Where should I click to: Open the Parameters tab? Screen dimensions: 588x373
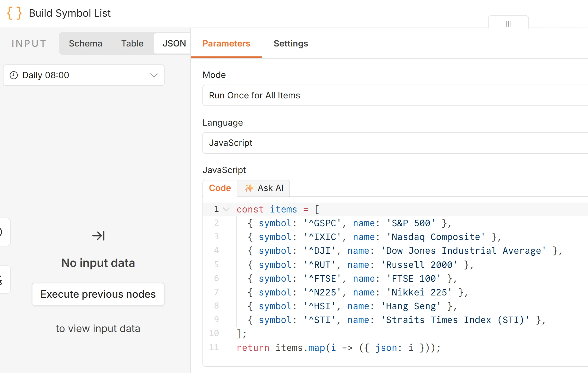pyautogui.click(x=226, y=44)
